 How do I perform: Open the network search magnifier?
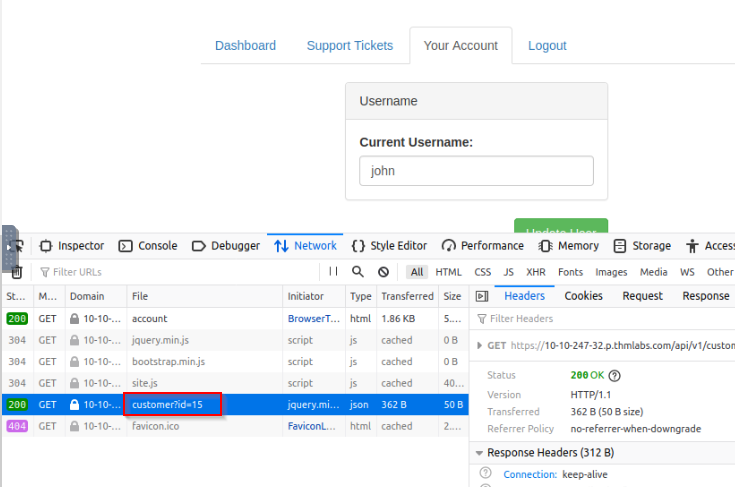[358, 271]
